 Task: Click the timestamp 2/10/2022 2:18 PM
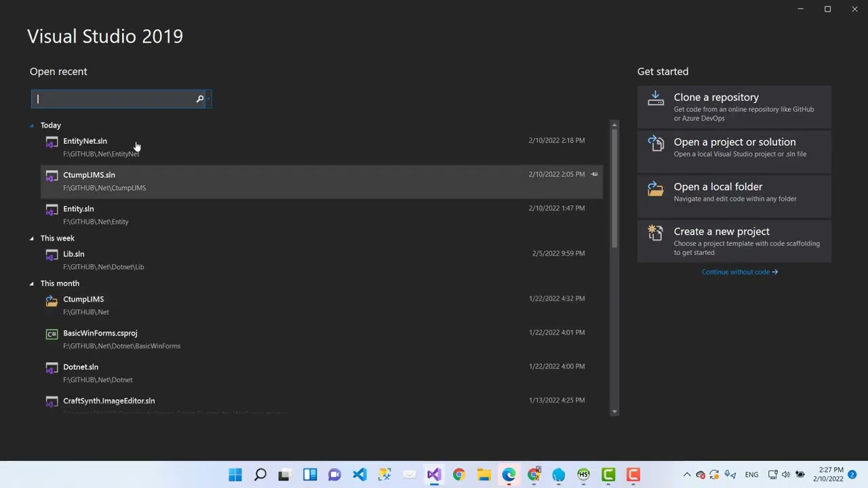tap(557, 140)
